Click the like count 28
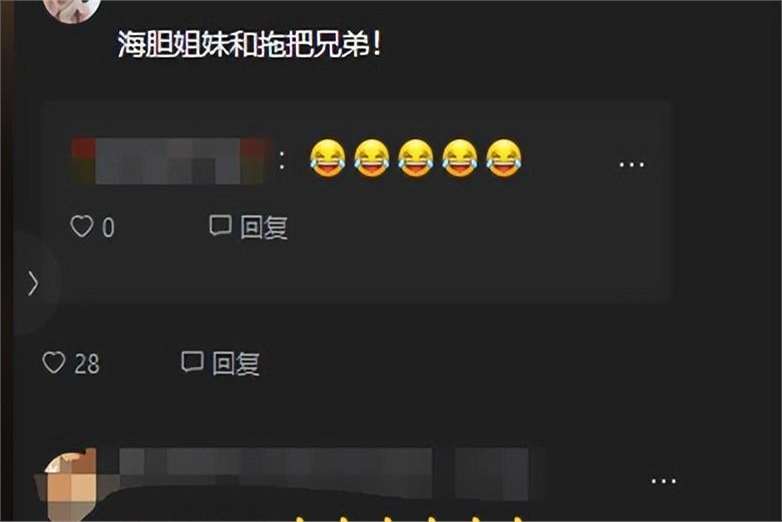The width and height of the screenshot is (782, 522). point(87,364)
